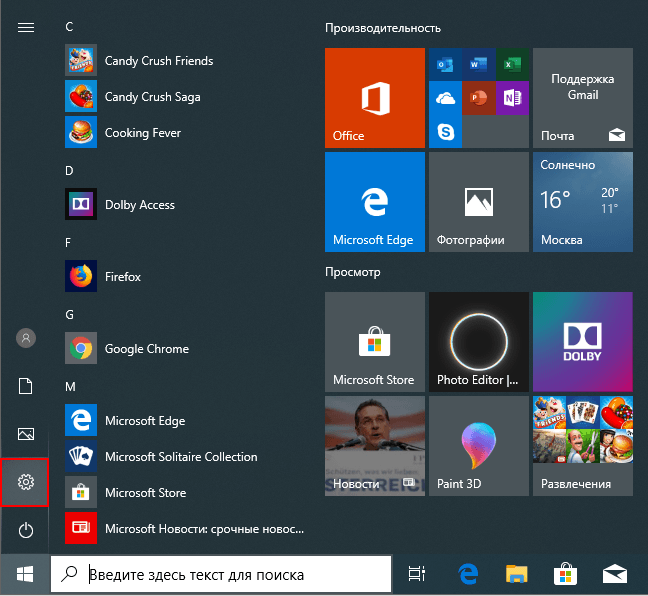Screen dimensions: 648x596
Task: Open Skype from the Office group tile
Action: [x=445, y=132]
